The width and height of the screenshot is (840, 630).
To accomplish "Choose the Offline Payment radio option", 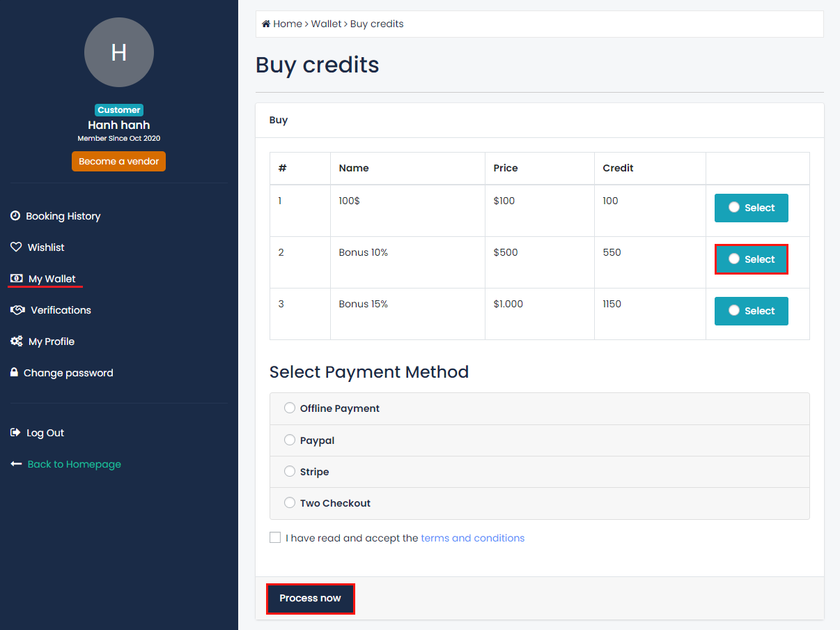I will (290, 408).
